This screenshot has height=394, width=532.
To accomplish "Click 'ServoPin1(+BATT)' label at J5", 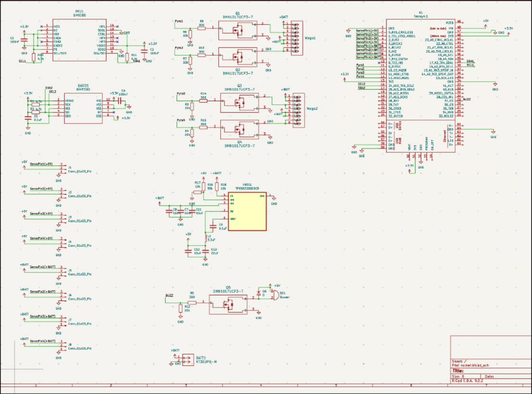I will (43, 267).
